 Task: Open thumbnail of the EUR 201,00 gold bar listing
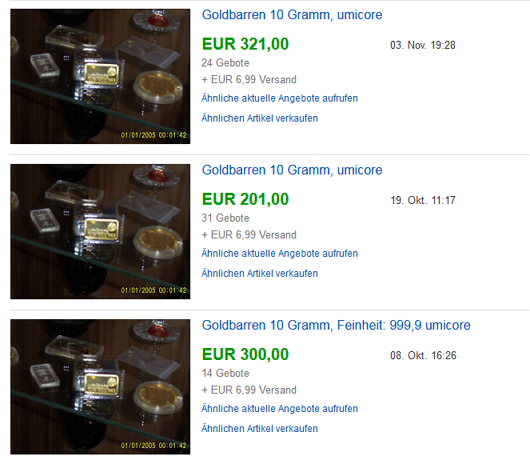[x=100, y=232]
